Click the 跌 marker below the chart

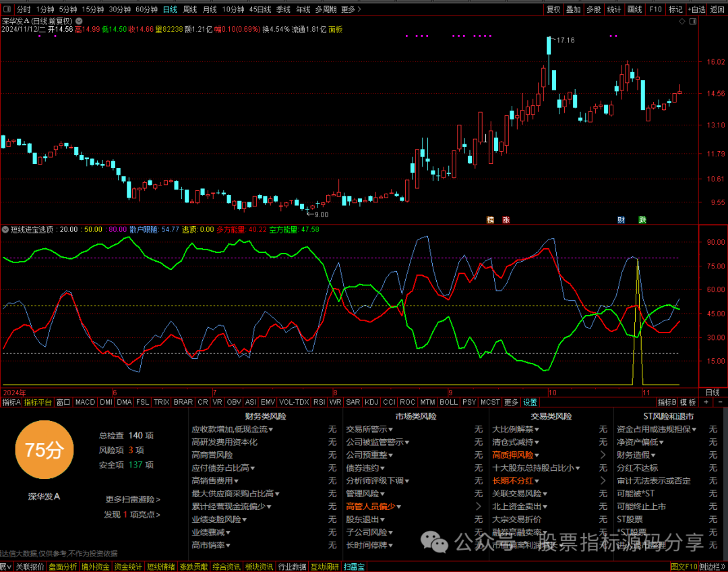(642, 220)
